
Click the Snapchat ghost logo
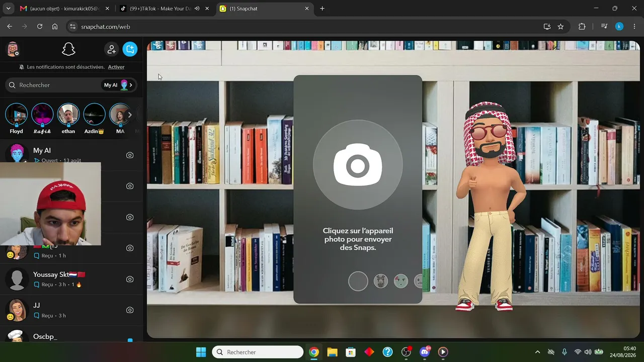[68, 49]
